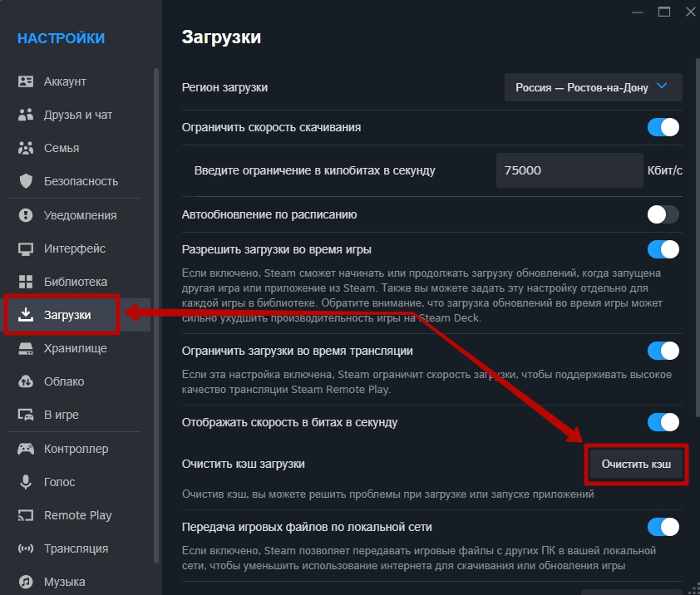Click the download region chevron arrow

point(662,86)
